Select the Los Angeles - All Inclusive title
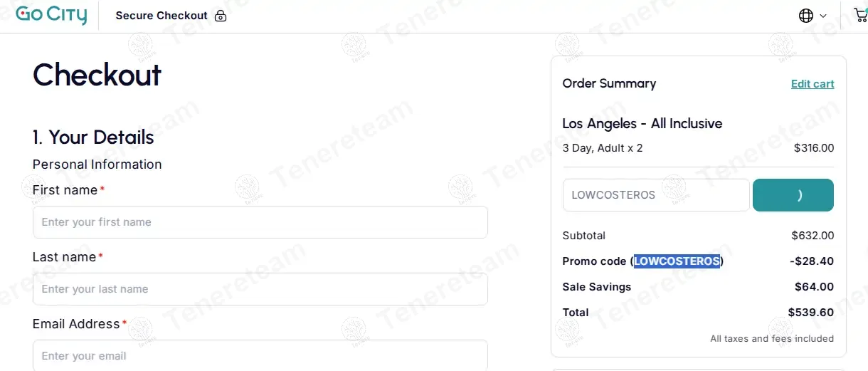The image size is (868, 371). (642, 124)
